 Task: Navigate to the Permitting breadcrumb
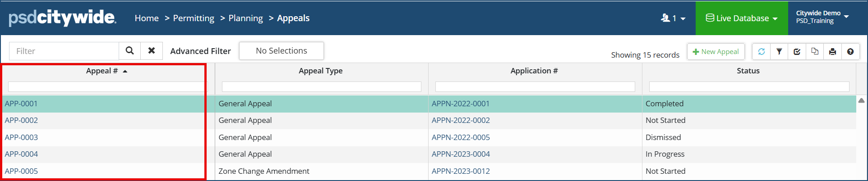point(194,18)
